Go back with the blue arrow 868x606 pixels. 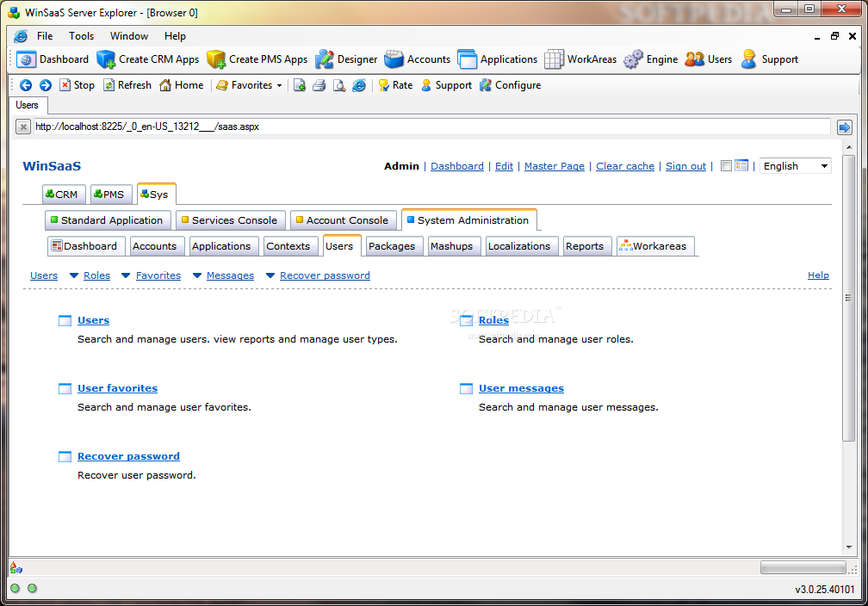pos(26,85)
